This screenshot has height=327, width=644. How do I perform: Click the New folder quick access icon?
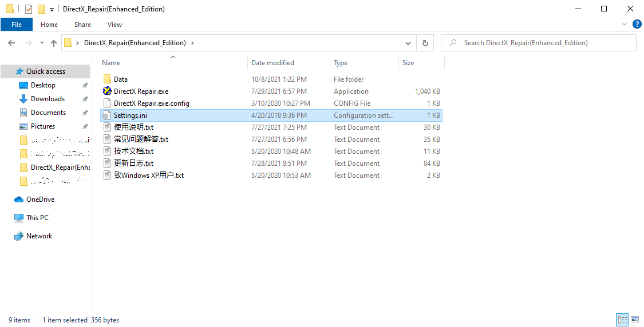coord(41,9)
